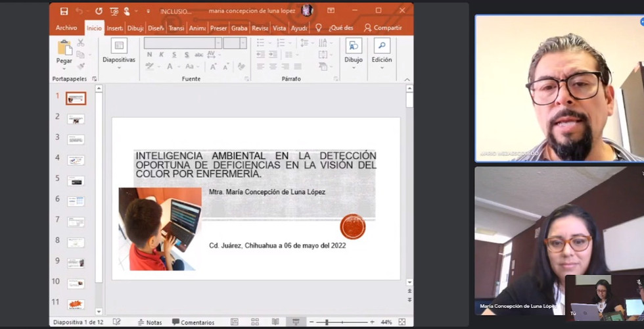Toggle Align text left

click(x=260, y=66)
